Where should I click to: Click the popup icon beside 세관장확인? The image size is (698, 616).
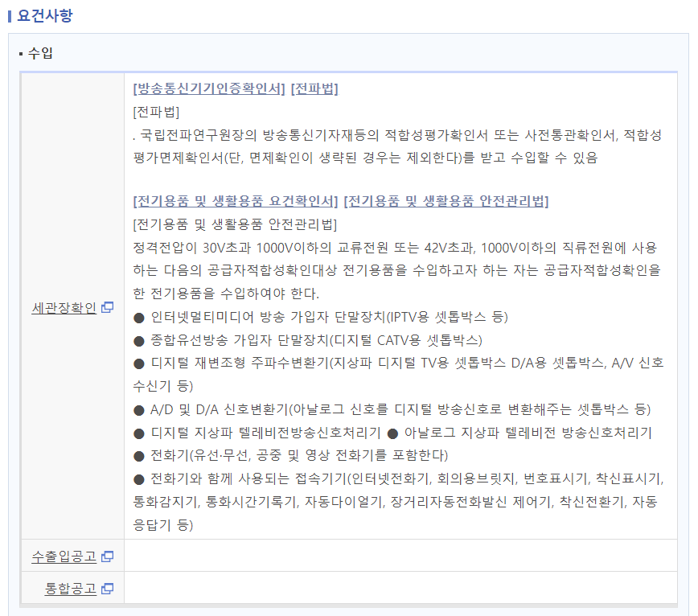108,307
